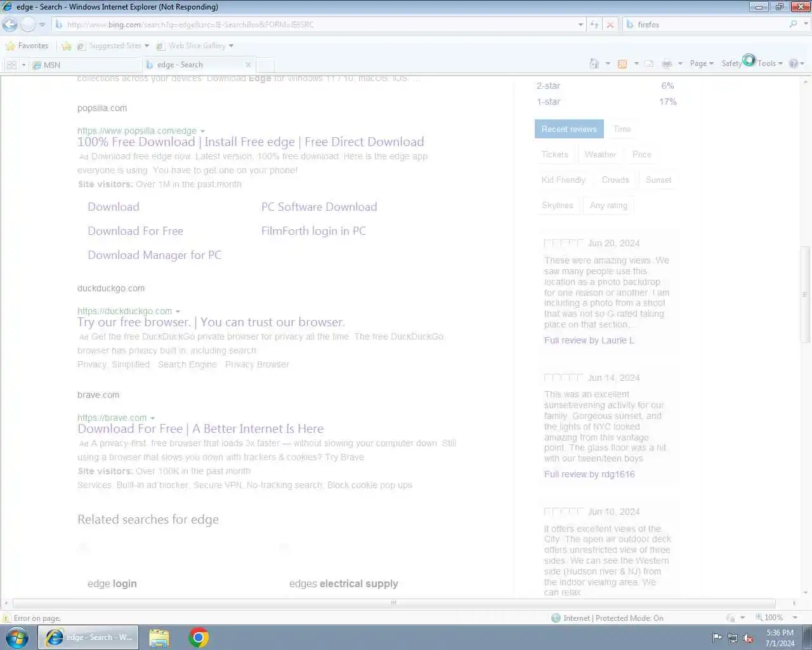812x650 pixels.
Task: Expand the address bar autocomplete dropdown
Action: pos(580,25)
